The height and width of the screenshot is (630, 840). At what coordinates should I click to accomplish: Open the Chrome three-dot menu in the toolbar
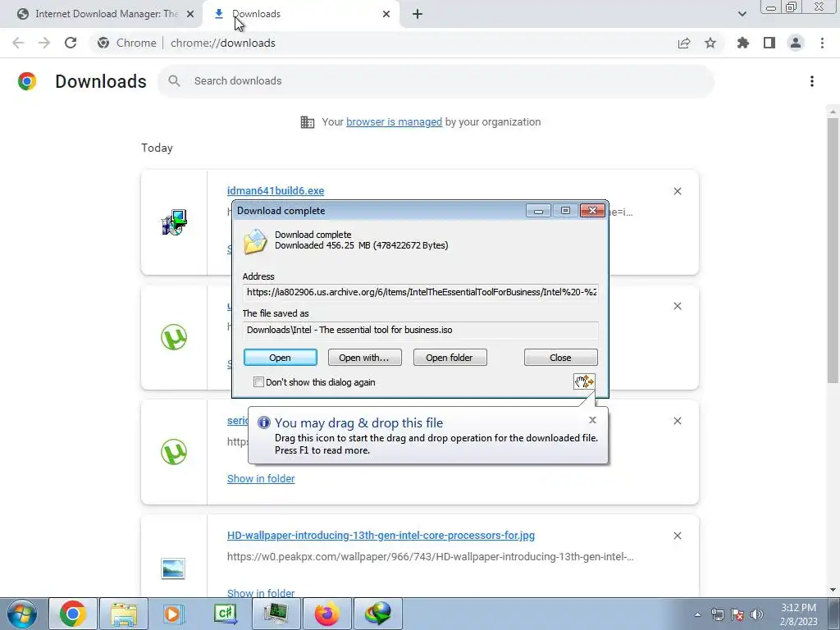pyautogui.click(x=822, y=43)
